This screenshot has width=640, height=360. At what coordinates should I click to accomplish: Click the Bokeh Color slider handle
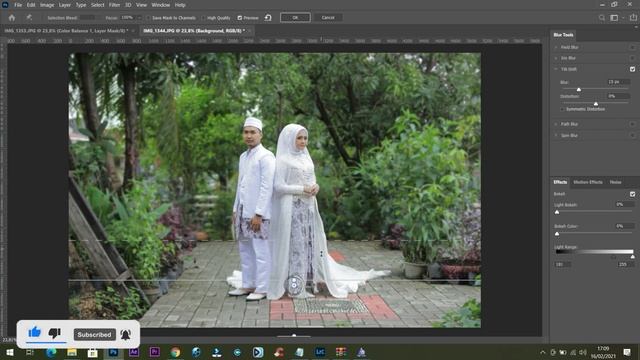click(557, 234)
